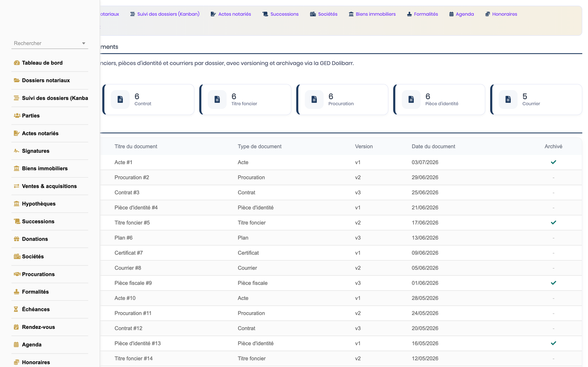Open Successions in top navigation
The image size is (588, 367).
click(x=280, y=14)
